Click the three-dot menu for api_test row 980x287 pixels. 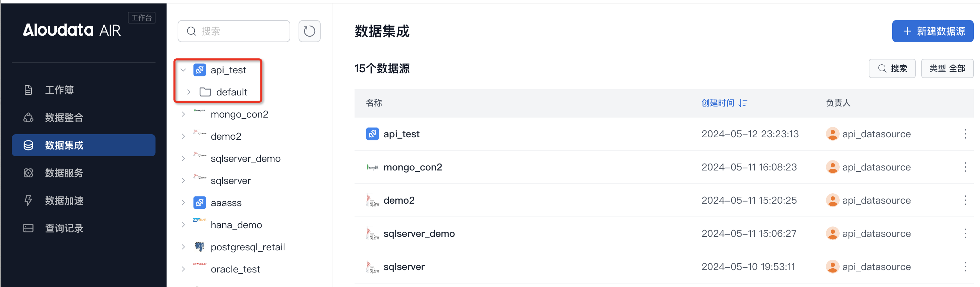point(965,134)
